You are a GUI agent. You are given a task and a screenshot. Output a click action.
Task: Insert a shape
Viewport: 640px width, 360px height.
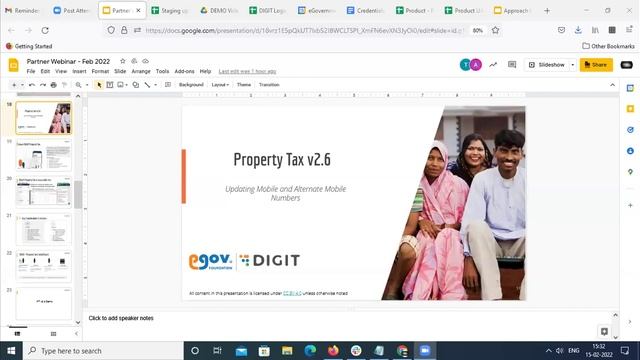136,85
